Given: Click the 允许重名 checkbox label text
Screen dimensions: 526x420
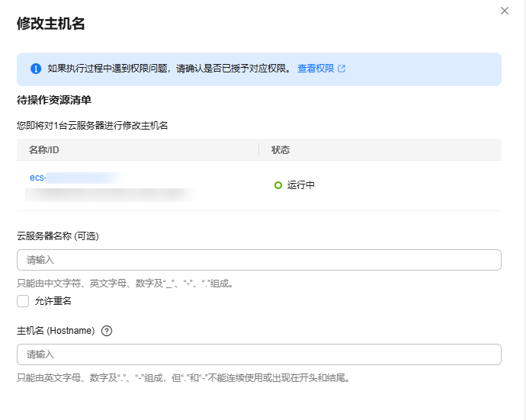Looking at the screenshot, I should (53, 301).
